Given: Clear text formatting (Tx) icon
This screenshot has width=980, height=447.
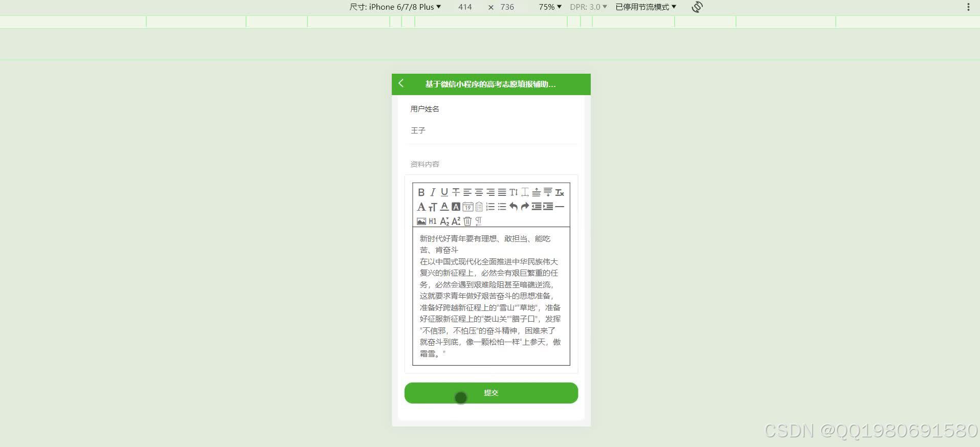Looking at the screenshot, I should pos(560,192).
